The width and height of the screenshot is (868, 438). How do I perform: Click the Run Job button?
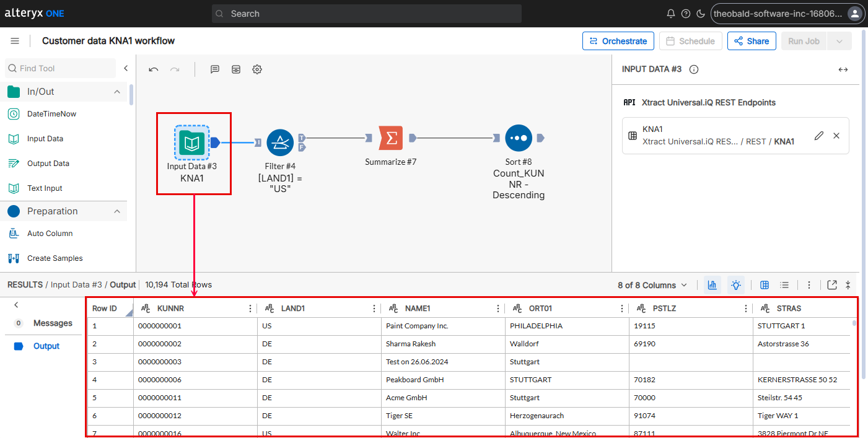(804, 41)
